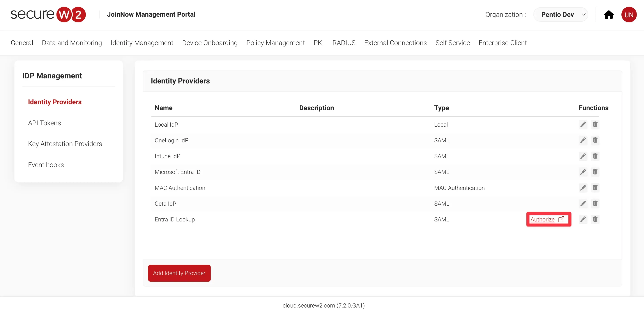Expand the Pentio Dev organization dropdown
The height and width of the screenshot is (311, 644).
pos(561,15)
